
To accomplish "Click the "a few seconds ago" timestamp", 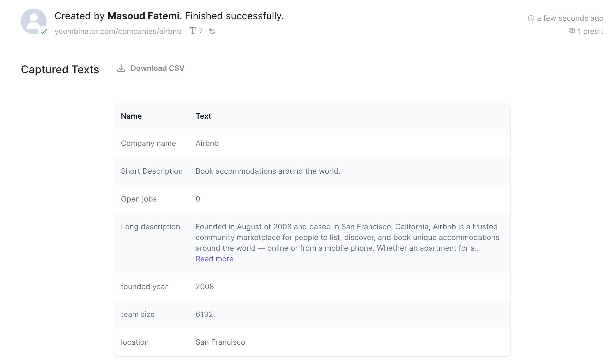I will click(x=570, y=18).
